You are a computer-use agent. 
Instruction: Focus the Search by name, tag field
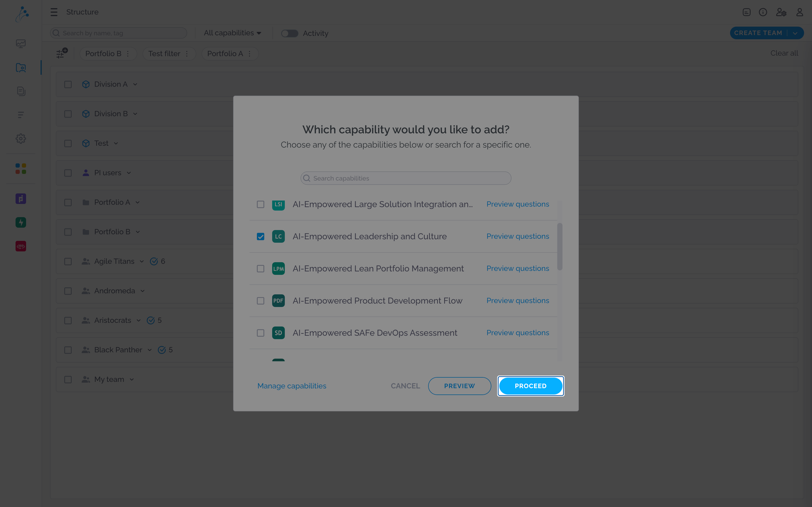point(118,33)
